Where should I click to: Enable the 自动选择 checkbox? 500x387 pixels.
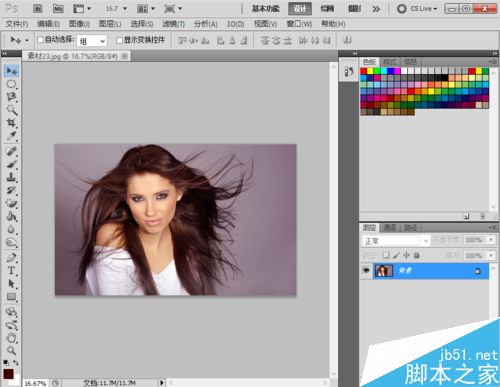click(x=41, y=40)
